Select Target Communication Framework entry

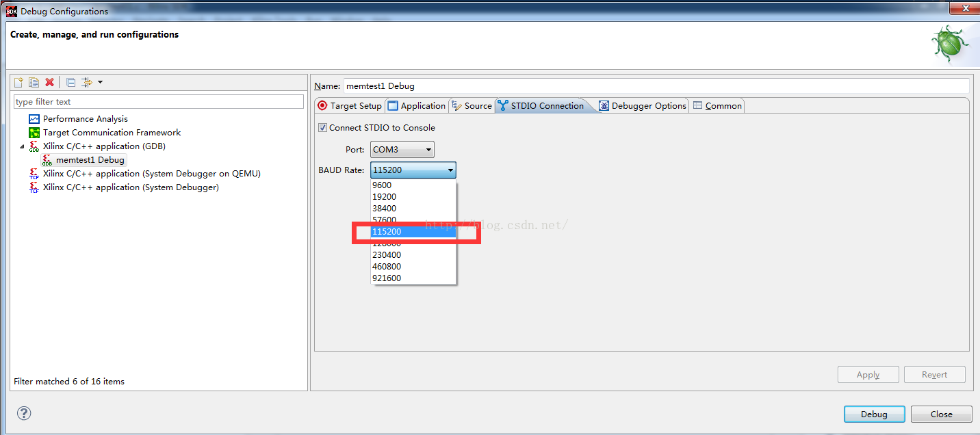[x=112, y=133]
